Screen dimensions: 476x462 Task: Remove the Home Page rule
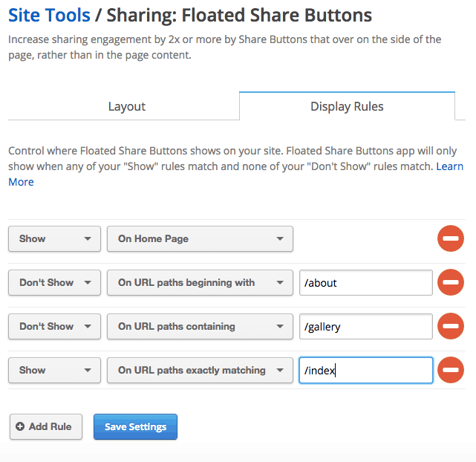coord(451,238)
